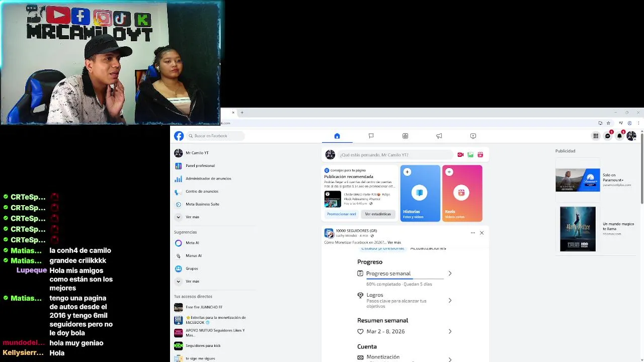This screenshot has width=644, height=362.
Task: Click the live video camera icon
Action: click(x=460, y=155)
